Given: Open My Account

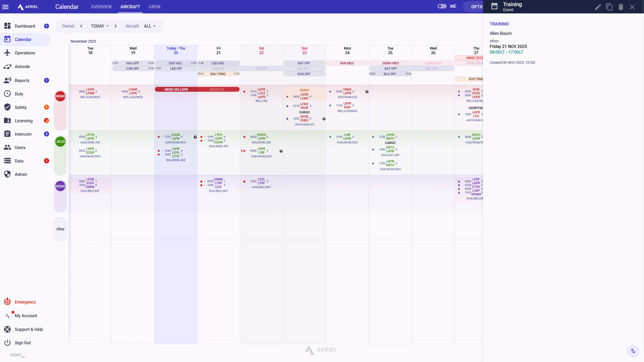Looking at the screenshot, I should [x=26, y=316].
